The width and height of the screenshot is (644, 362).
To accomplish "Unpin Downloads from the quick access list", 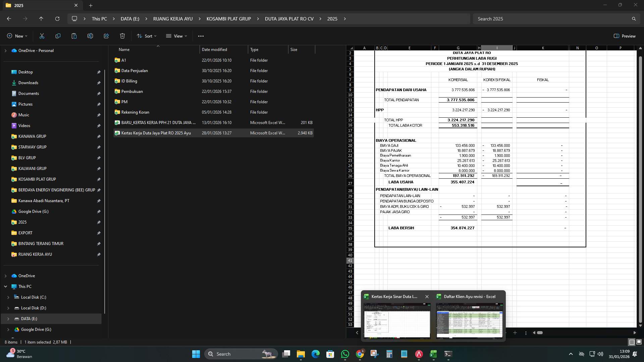I will [99, 83].
